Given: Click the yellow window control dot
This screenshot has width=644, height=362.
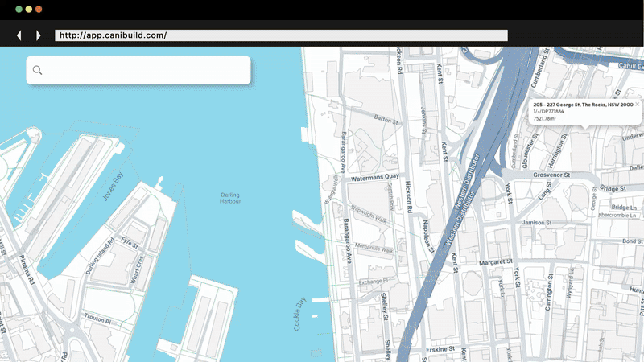Looking at the screenshot, I should [x=29, y=9].
